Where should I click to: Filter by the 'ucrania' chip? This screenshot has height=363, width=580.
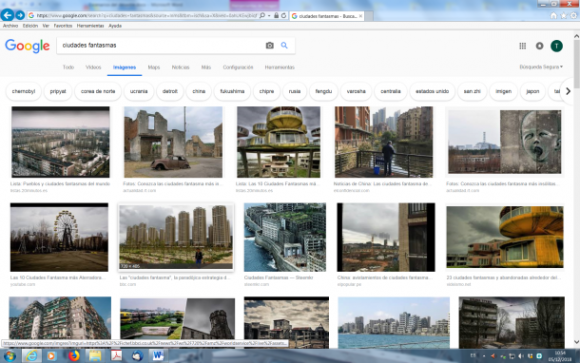pyautogui.click(x=139, y=91)
